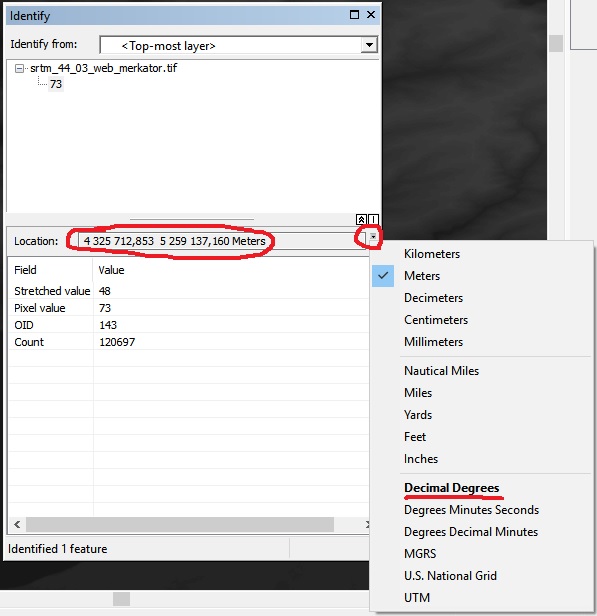Click the panel layout icon beside chevrons

(374, 219)
